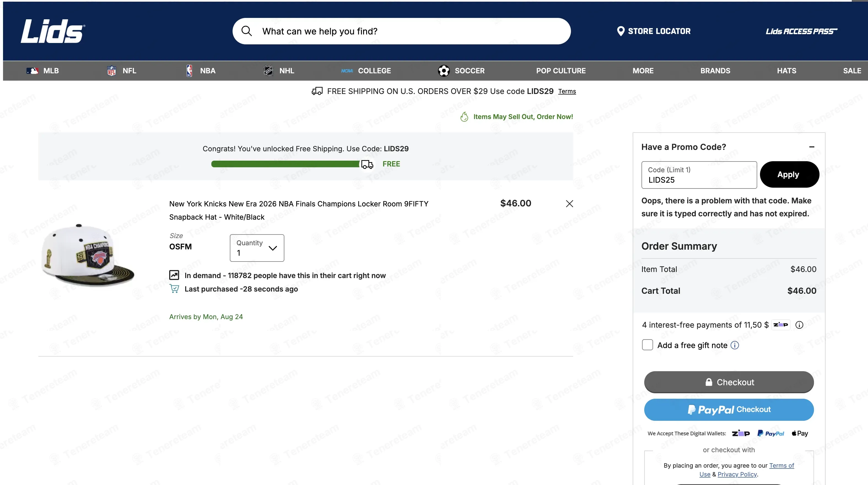Click the Apple Pay wallet logo

tap(800, 433)
